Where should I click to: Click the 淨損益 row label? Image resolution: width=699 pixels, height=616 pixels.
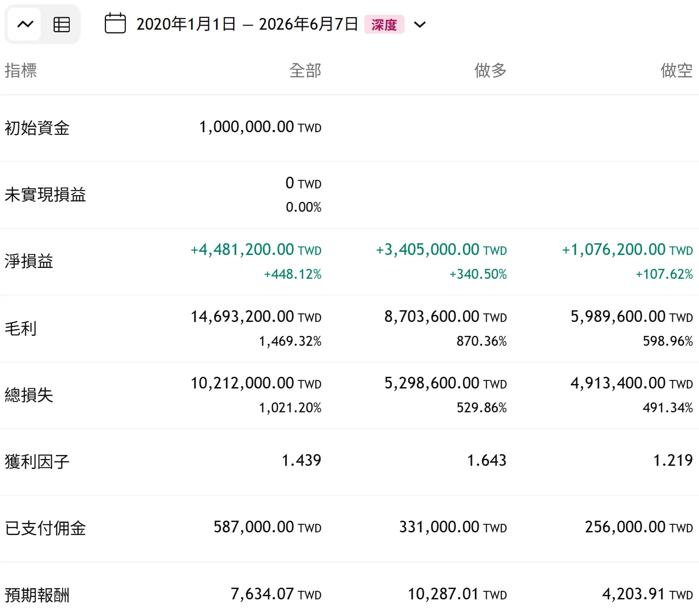(29, 261)
